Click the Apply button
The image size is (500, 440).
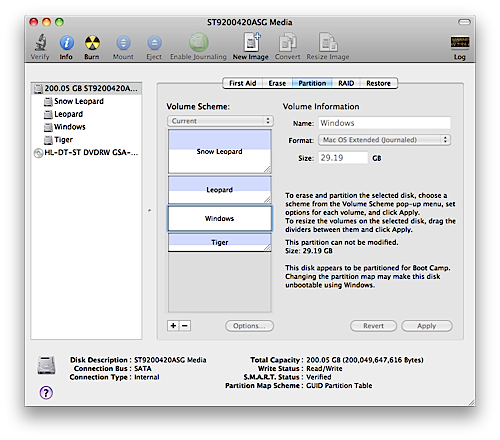[x=427, y=326]
